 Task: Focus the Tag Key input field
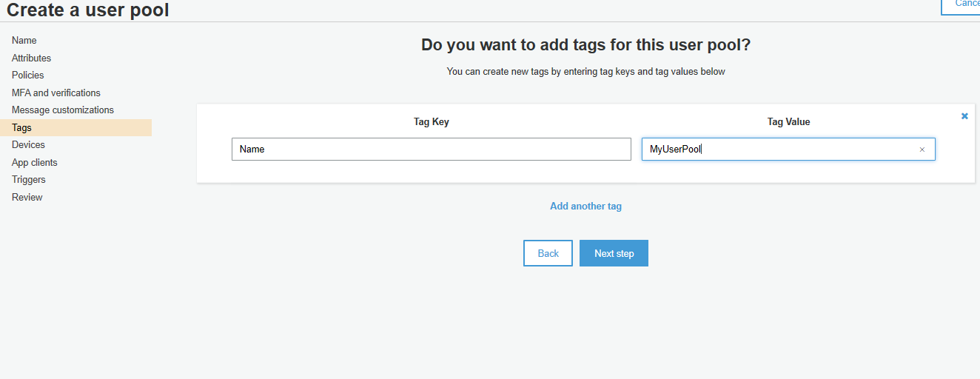point(432,149)
